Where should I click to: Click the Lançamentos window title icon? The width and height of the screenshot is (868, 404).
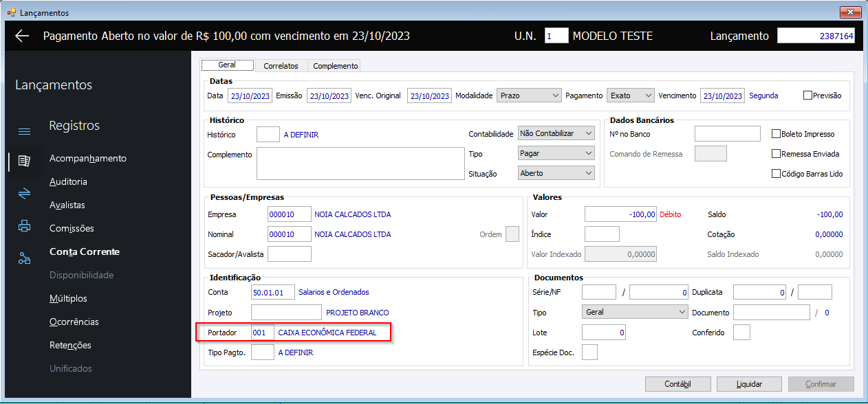click(11, 12)
